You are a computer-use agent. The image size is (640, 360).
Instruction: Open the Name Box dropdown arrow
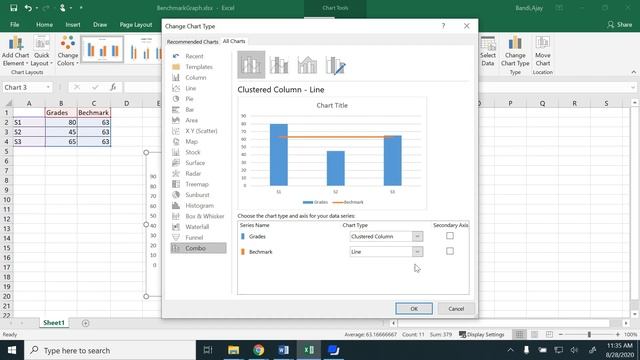48,87
